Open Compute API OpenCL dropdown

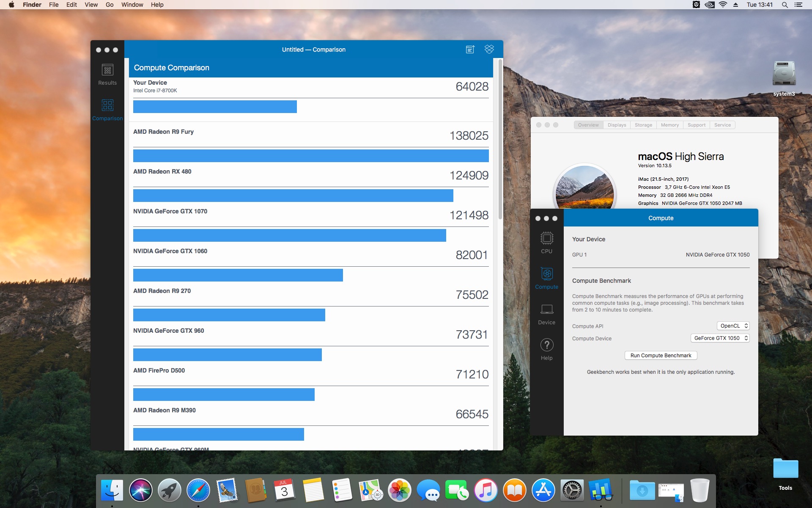click(733, 326)
